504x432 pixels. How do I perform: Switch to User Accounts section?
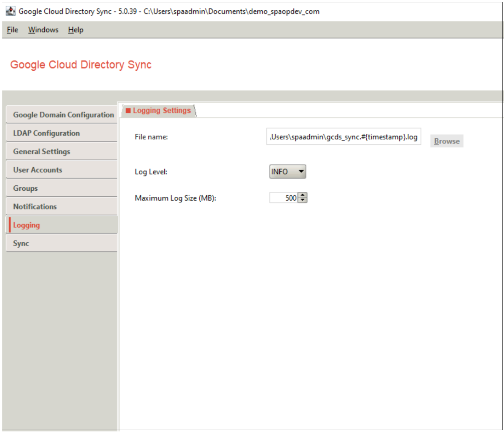tap(38, 170)
